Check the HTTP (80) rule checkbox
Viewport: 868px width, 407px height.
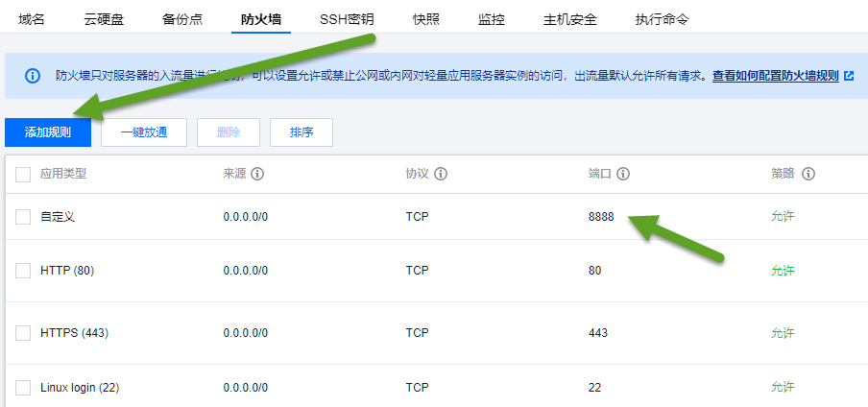pos(23,271)
